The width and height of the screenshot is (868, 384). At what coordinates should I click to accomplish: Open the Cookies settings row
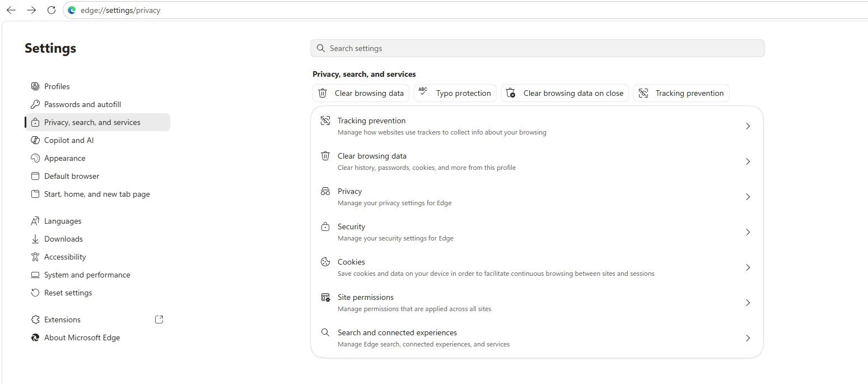tap(537, 267)
